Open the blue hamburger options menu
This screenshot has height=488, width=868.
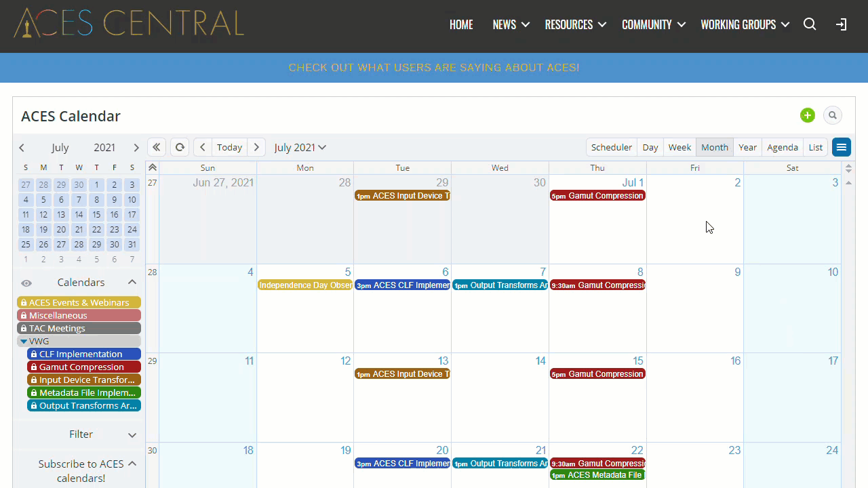point(842,147)
